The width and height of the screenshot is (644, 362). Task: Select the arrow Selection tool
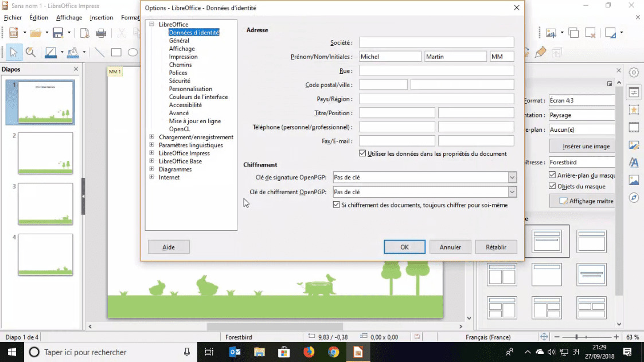click(14, 53)
